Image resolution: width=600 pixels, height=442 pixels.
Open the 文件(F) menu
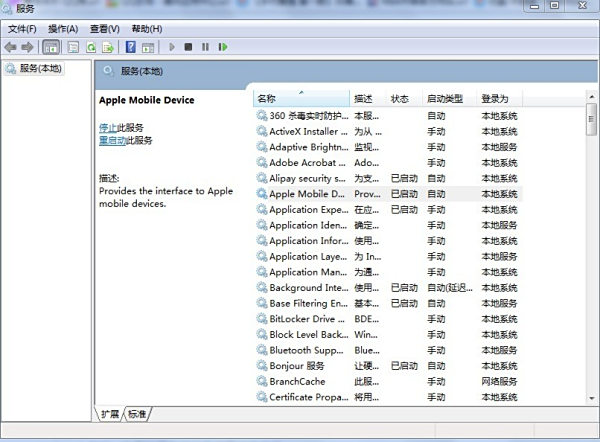click(22, 29)
